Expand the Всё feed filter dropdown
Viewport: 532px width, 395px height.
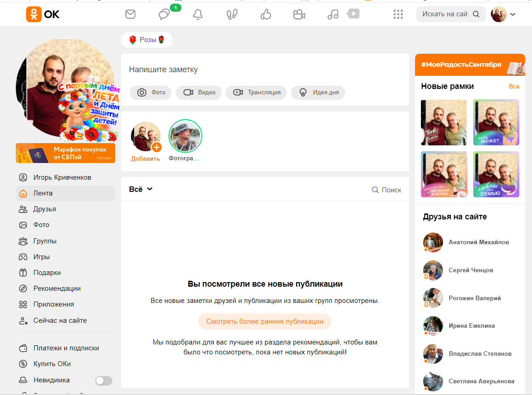[x=141, y=189]
